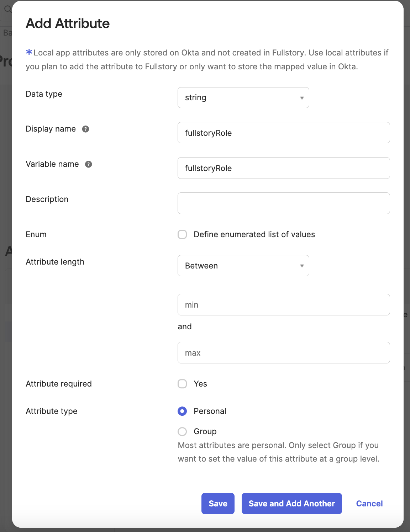This screenshot has width=410, height=532.
Task: Focus the min length input
Action: [283, 305]
